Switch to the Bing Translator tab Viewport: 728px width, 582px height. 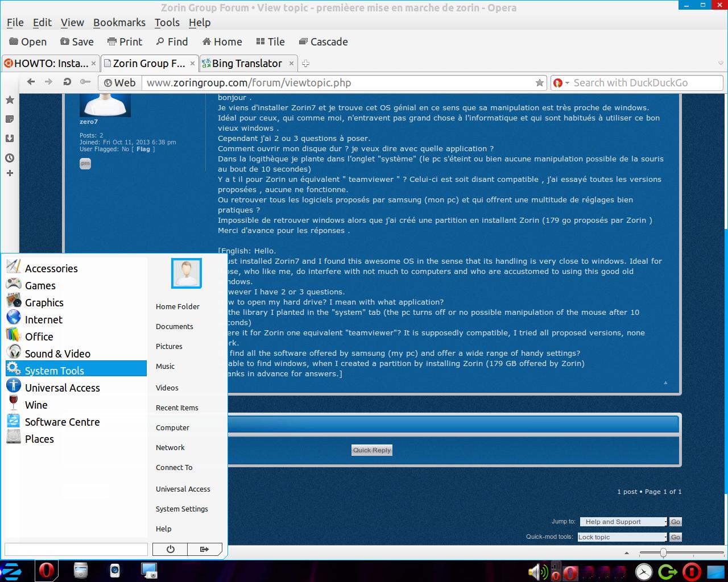tap(247, 64)
